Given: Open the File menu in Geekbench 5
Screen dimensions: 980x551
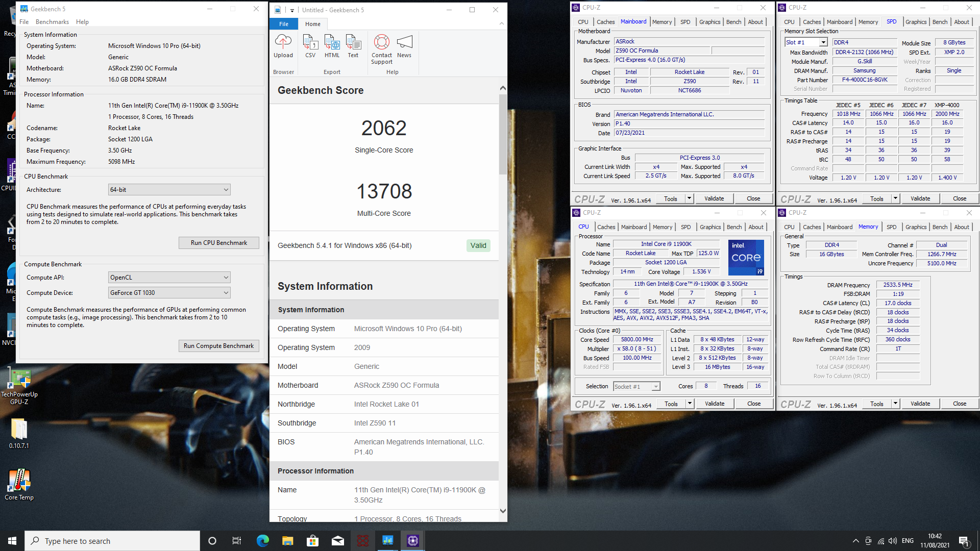Looking at the screenshot, I should [24, 22].
